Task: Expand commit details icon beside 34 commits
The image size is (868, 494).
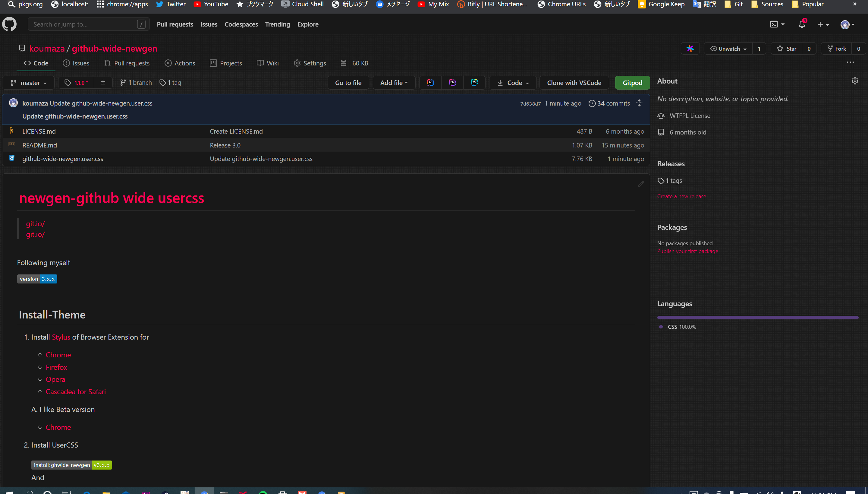Action: pyautogui.click(x=639, y=103)
